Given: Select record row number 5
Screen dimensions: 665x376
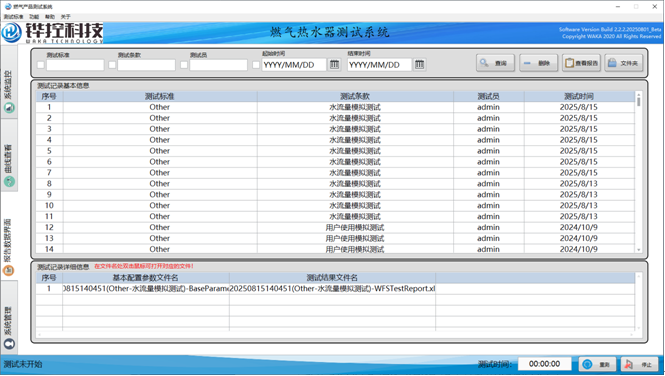Looking at the screenshot, I should point(335,151).
